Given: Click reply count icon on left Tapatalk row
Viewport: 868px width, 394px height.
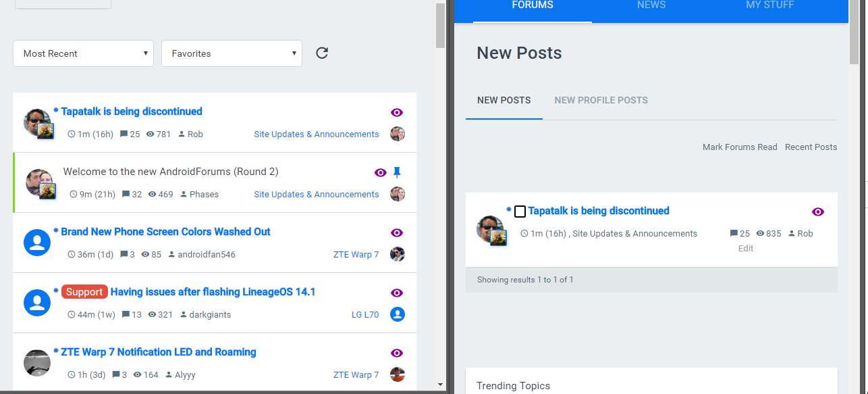Looking at the screenshot, I should point(124,134).
